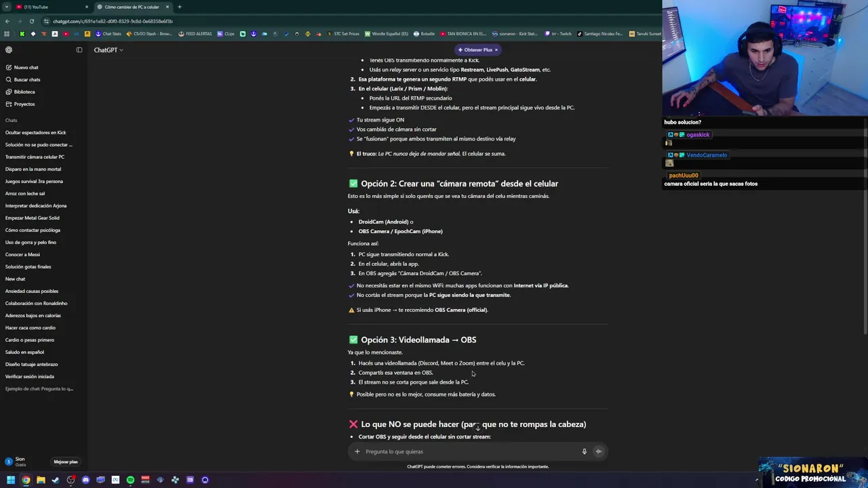Open chat 'Ocultar espectadores en Kick'
Image resolution: width=868 pixels, height=488 pixels.
point(35,132)
